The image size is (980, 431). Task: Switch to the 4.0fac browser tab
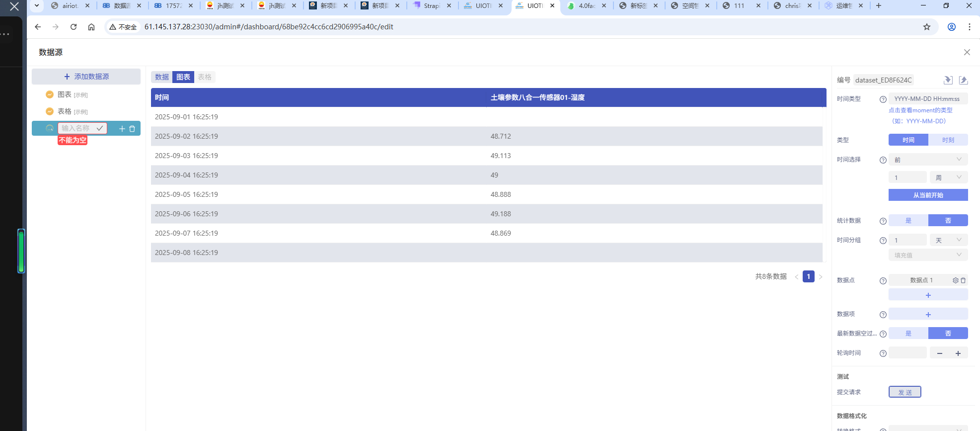(586, 6)
